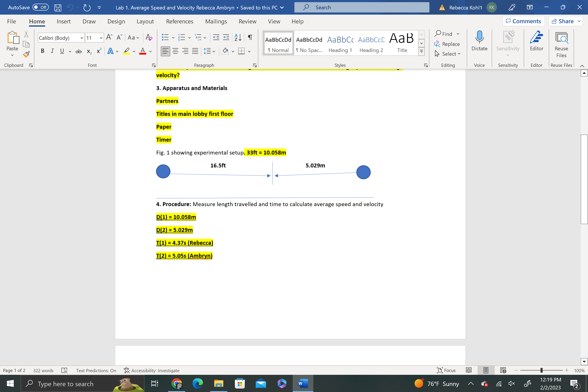Image resolution: width=588 pixels, height=392 pixels.
Task: Switch to the Insert tab
Action: (63, 21)
